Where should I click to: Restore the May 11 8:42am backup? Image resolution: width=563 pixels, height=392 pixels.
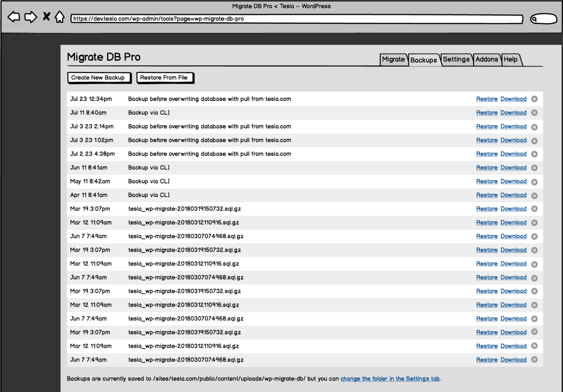(x=487, y=181)
